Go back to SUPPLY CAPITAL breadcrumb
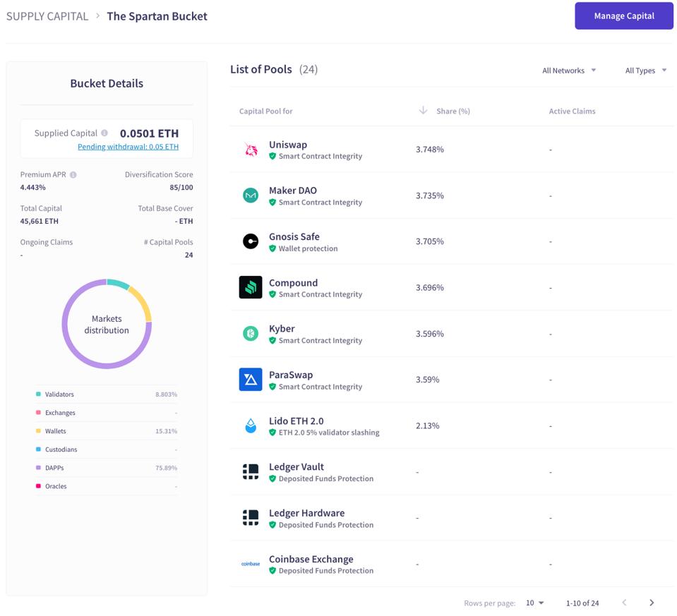The height and width of the screenshot is (616, 677). click(x=47, y=16)
